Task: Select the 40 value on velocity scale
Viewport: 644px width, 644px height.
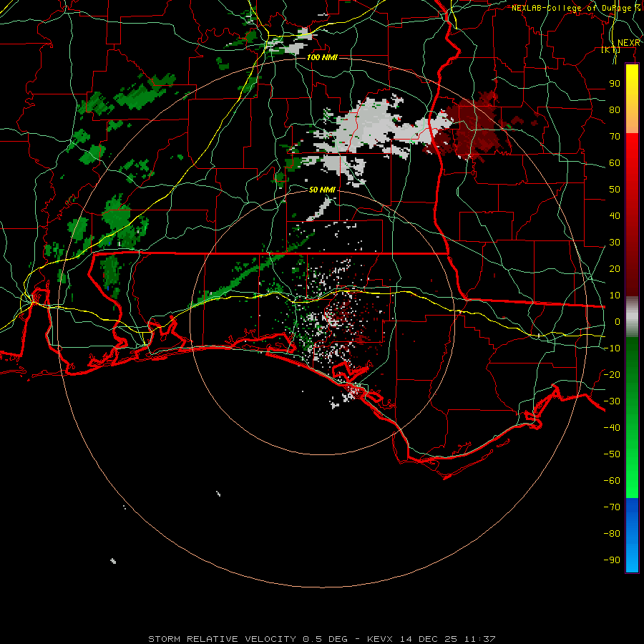Action: (x=615, y=216)
